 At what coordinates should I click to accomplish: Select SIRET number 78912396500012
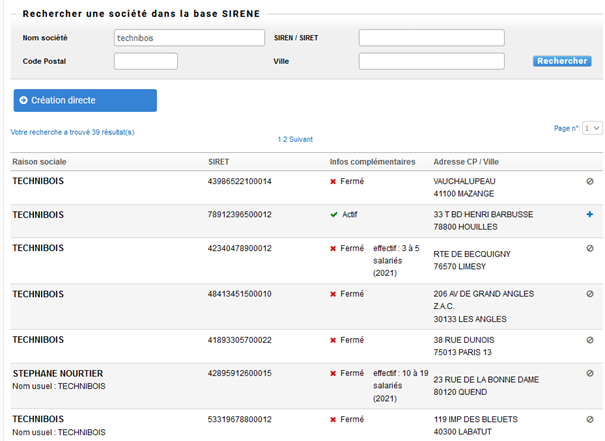click(x=240, y=214)
